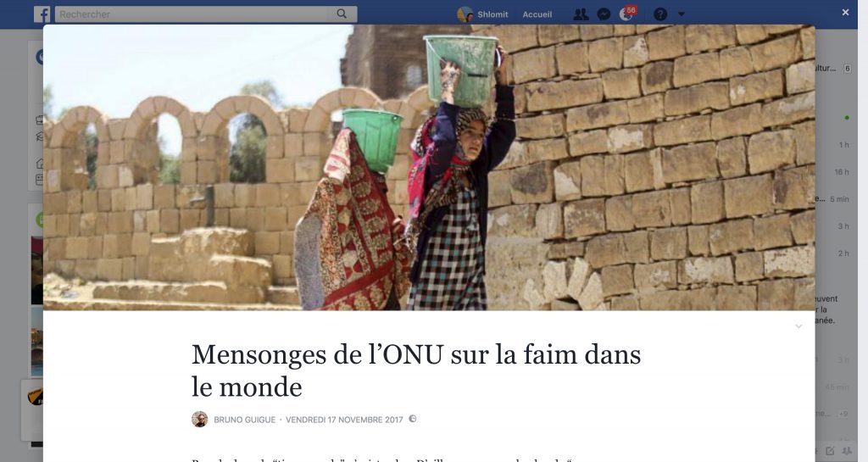Open the help question mark icon
868x462 pixels.
point(659,14)
